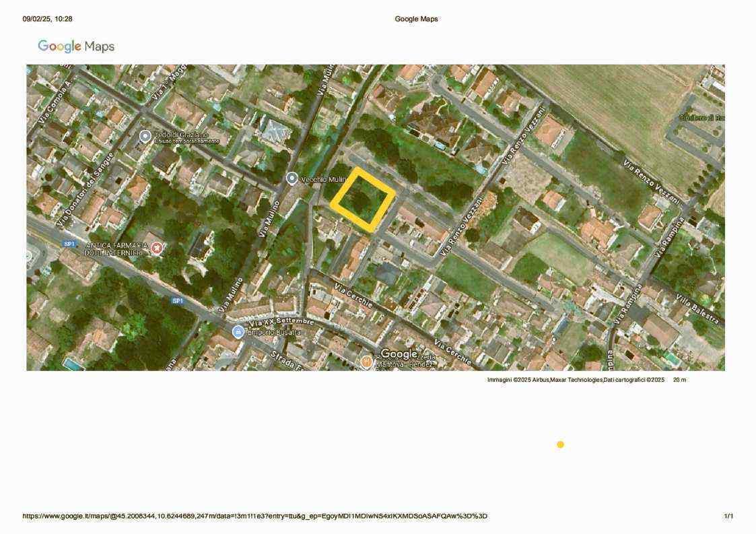Click the Google Maps logo in header
The image size is (756, 534).
point(76,46)
